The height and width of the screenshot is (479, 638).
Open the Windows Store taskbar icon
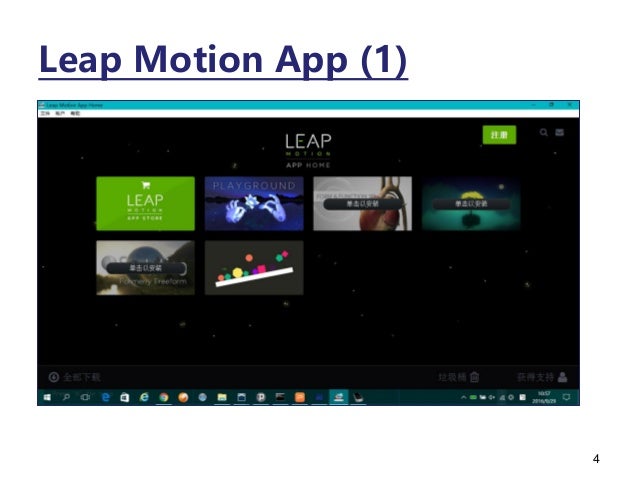[x=125, y=397]
